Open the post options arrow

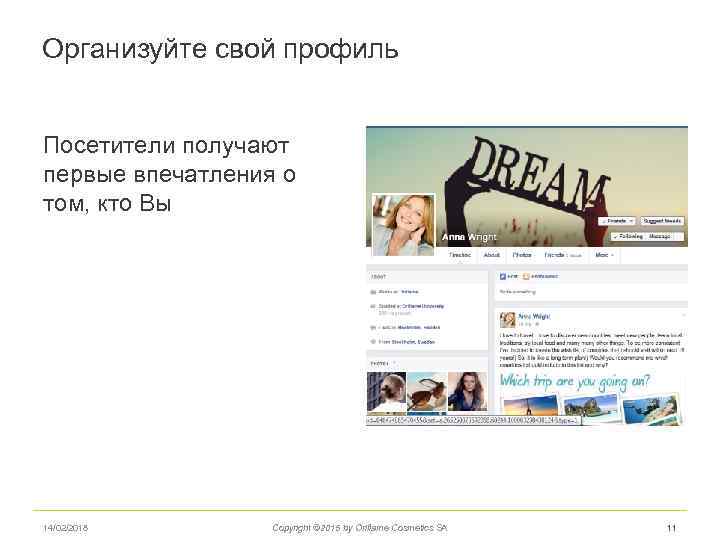pyautogui.click(x=682, y=315)
